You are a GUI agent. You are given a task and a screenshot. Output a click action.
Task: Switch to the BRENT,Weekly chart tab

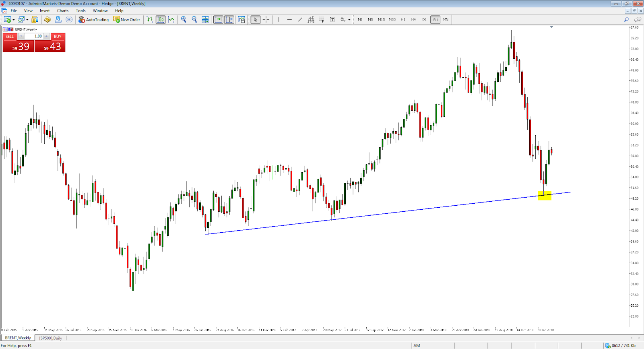click(18, 338)
